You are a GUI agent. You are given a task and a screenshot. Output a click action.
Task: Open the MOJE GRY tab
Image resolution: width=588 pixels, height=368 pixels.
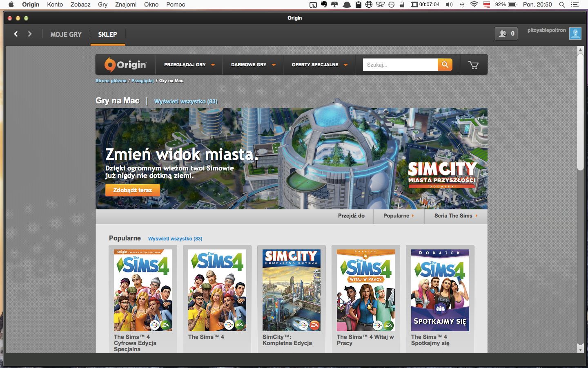66,34
